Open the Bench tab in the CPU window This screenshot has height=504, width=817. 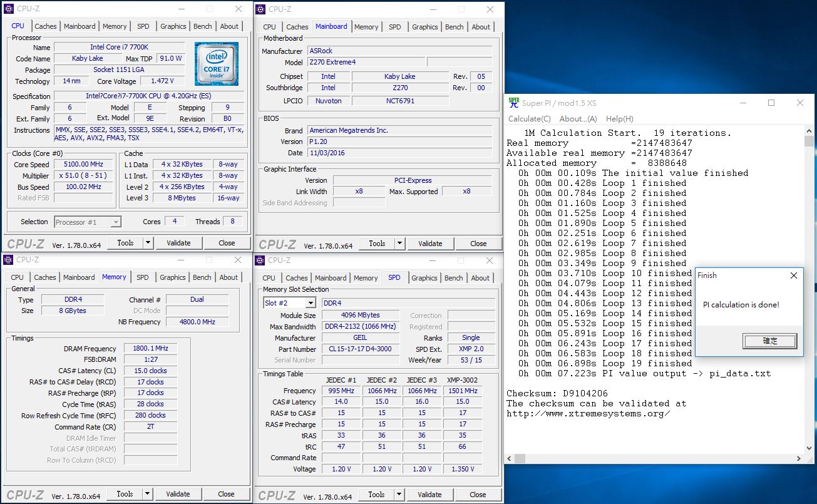[202, 26]
